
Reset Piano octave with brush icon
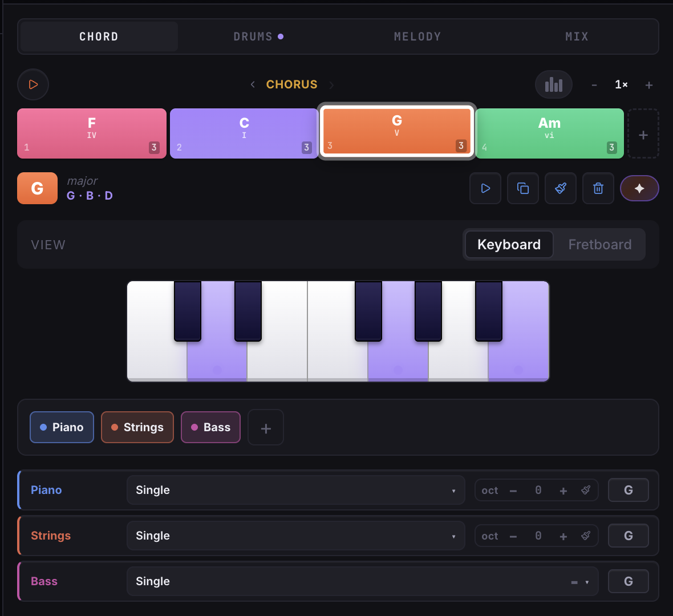tap(586, 490)
